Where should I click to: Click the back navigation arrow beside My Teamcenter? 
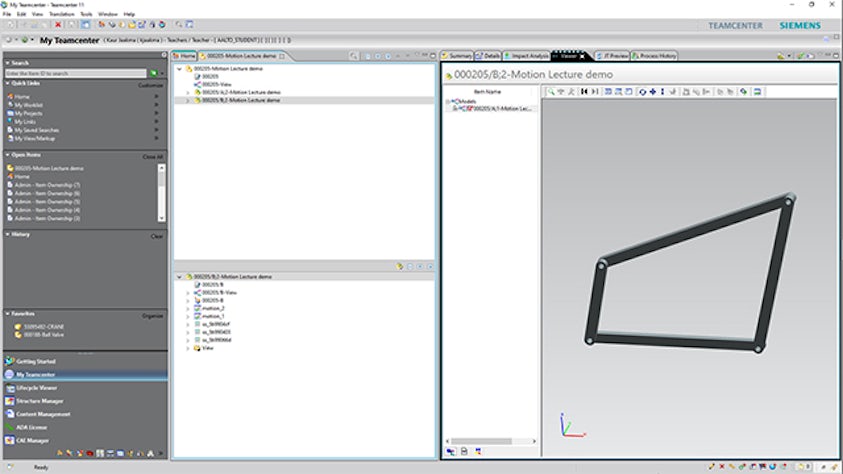8,40
